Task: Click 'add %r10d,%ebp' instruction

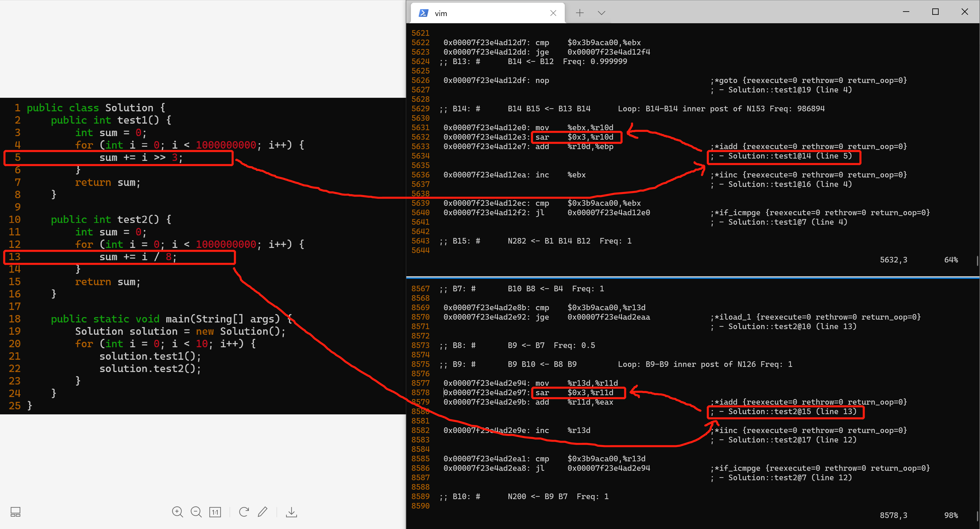Action: (574, 147)
